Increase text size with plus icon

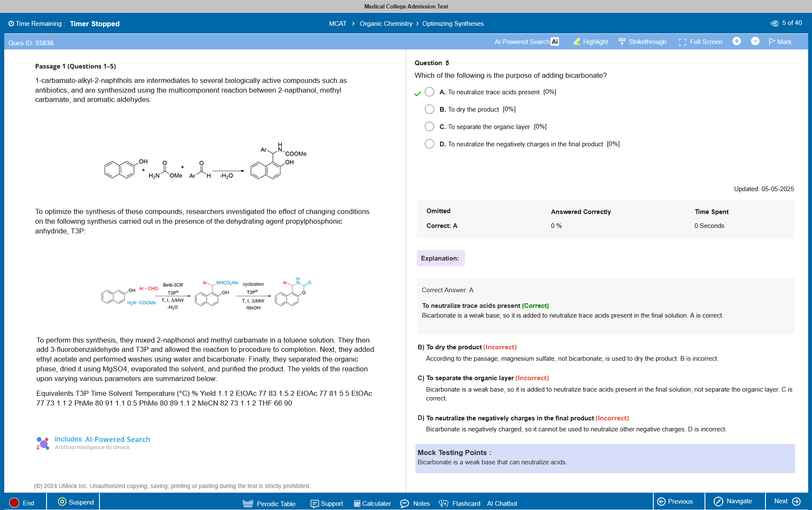[737, 41]
